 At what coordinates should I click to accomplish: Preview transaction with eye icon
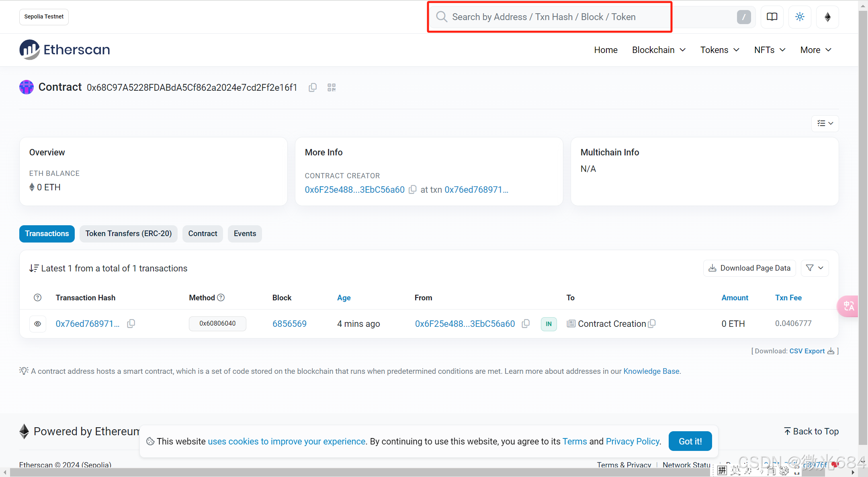pos(38,324)
